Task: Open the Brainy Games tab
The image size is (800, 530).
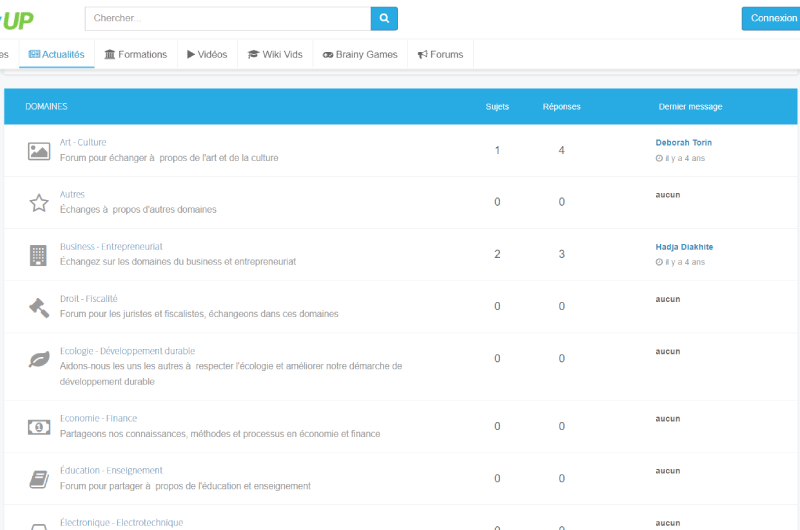Action: pyautogui.click(x=360, y=54)
